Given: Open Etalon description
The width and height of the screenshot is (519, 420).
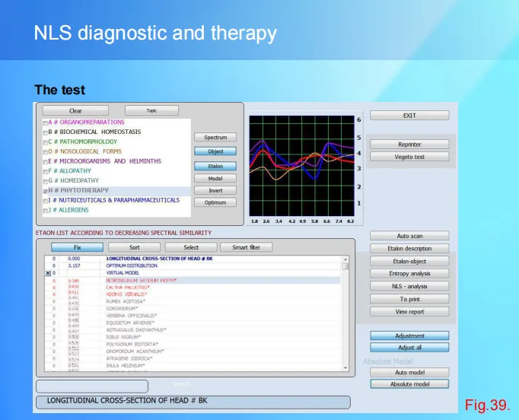Looking at the screenshot, I should tap(409, 248).
